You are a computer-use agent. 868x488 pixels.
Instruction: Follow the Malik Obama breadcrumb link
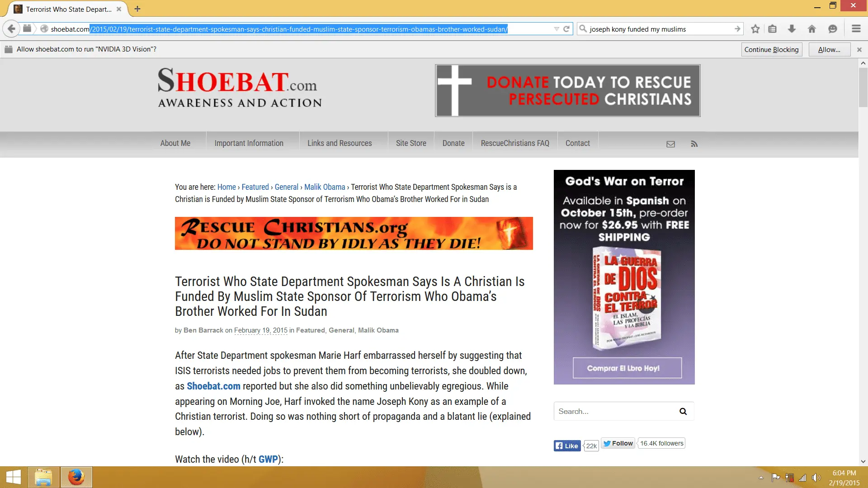(324, 187)
